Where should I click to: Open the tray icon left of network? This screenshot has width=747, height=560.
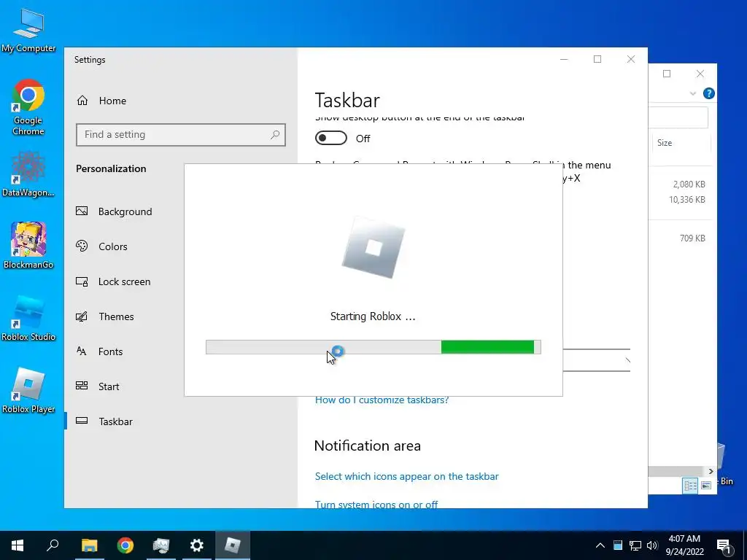(x=618, y=545)
